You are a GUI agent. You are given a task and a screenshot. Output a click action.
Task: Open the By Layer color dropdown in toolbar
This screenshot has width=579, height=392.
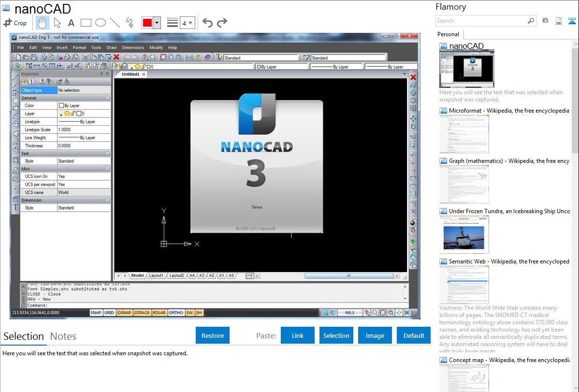(282, 67)
